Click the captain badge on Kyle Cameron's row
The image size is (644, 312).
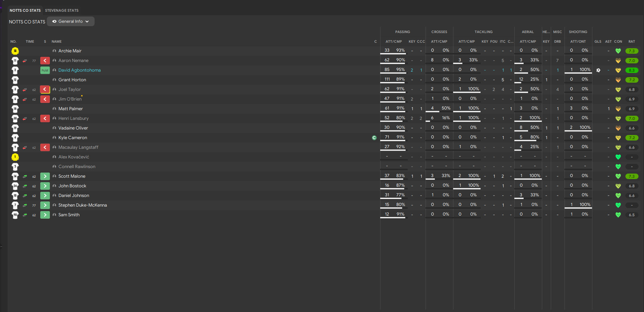[x=374, y=138]
